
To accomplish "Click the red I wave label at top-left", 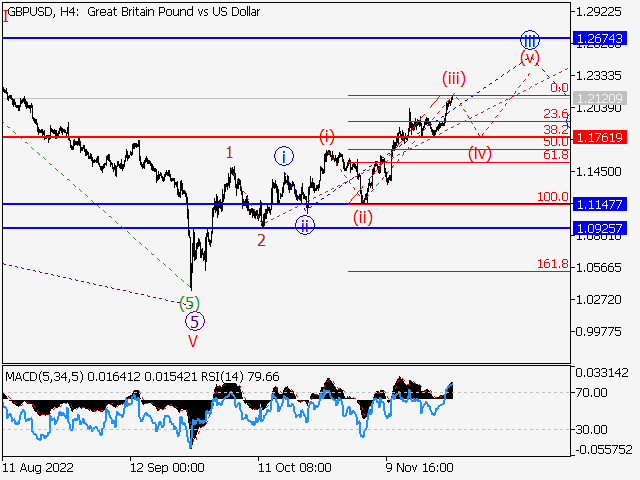I will [x=5, y=16].
